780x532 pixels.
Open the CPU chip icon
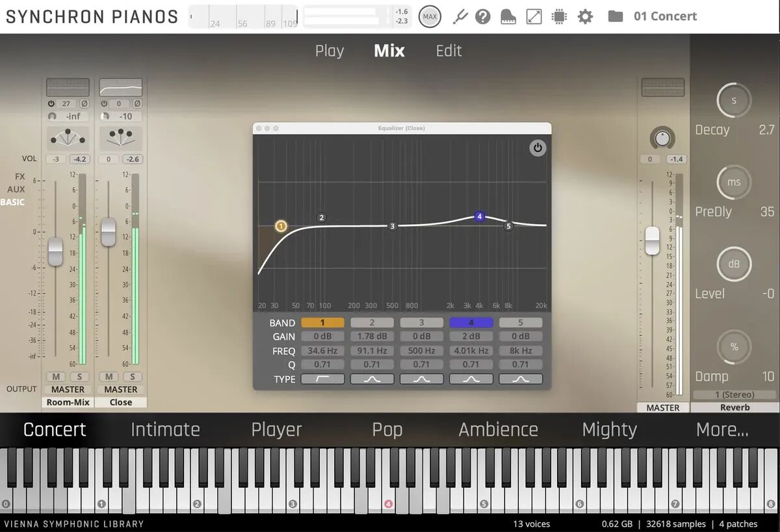[x=558, y=16]
